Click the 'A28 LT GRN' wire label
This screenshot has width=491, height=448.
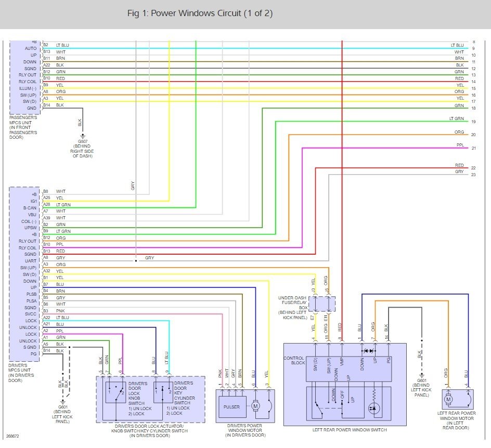click(x=57, y=205)
